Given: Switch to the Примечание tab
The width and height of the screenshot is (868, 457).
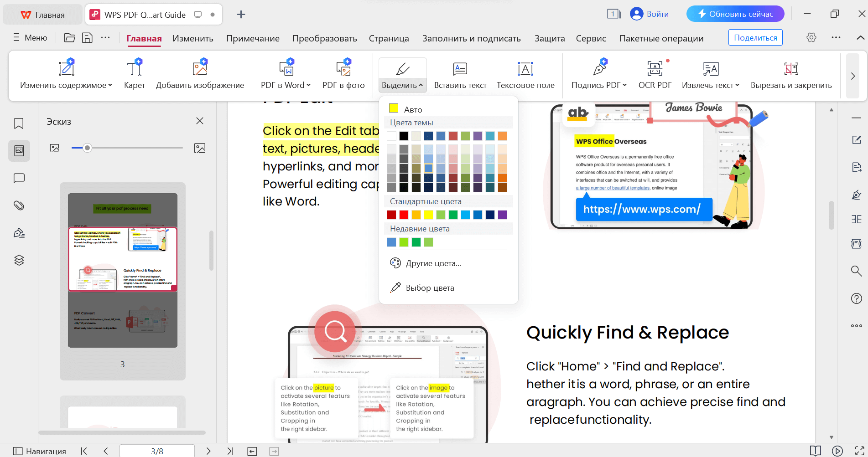Looking at the screenshot, I should (253, 39).
